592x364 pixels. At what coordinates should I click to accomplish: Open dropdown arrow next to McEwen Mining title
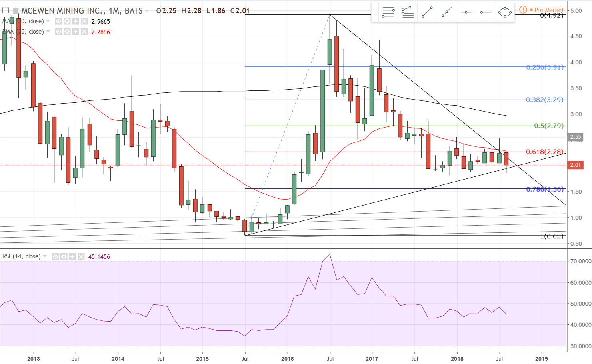(x=147, y=10)
